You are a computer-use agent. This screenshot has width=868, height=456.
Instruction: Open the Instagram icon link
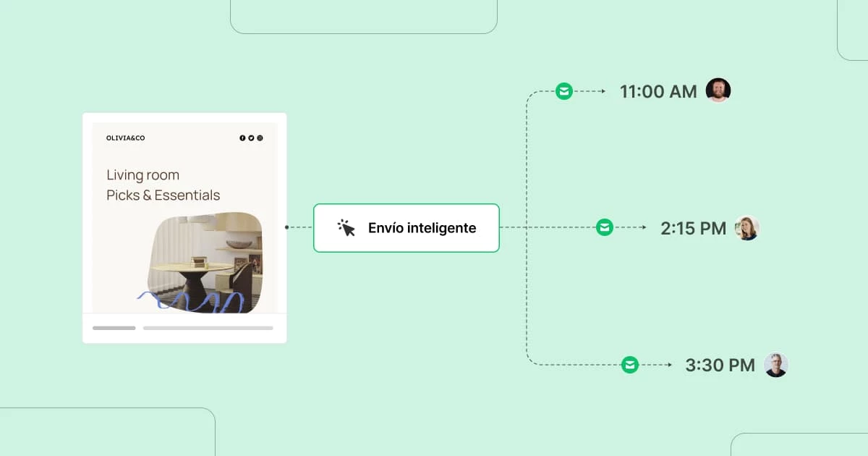pos(260,138)
